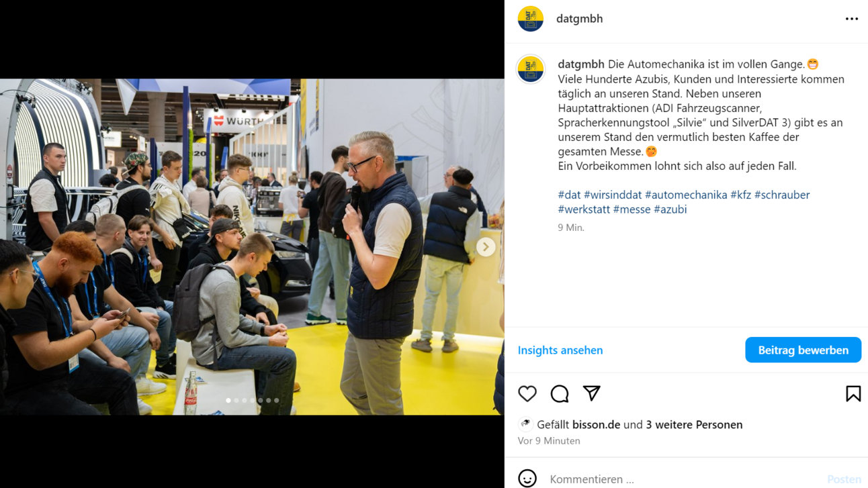Select first carousel indicator dot
This screenshot has height=488, width=868.
click(x=228, y=401)
